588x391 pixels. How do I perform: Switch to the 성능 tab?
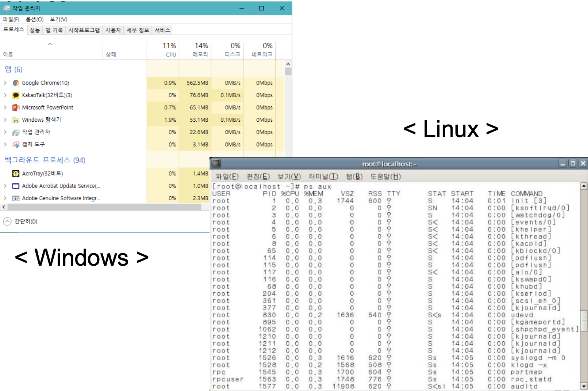click(35, 30)
